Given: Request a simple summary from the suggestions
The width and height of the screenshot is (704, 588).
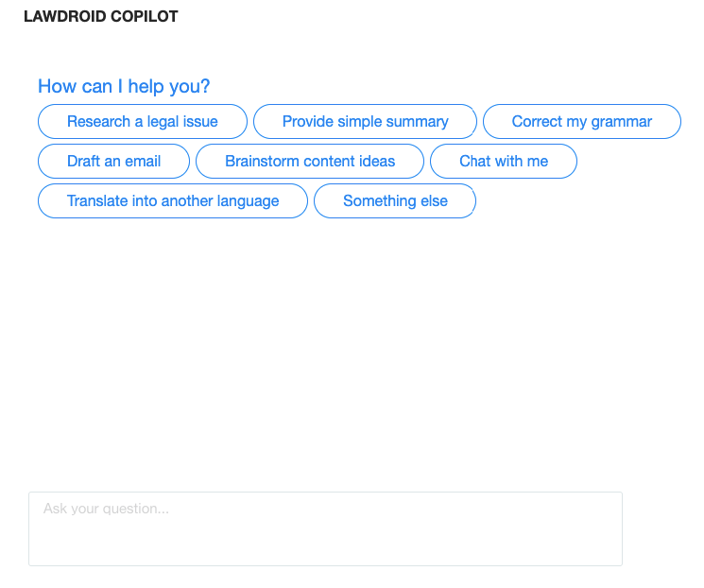Looking at the screenshot, I should [x=365, y=121].
